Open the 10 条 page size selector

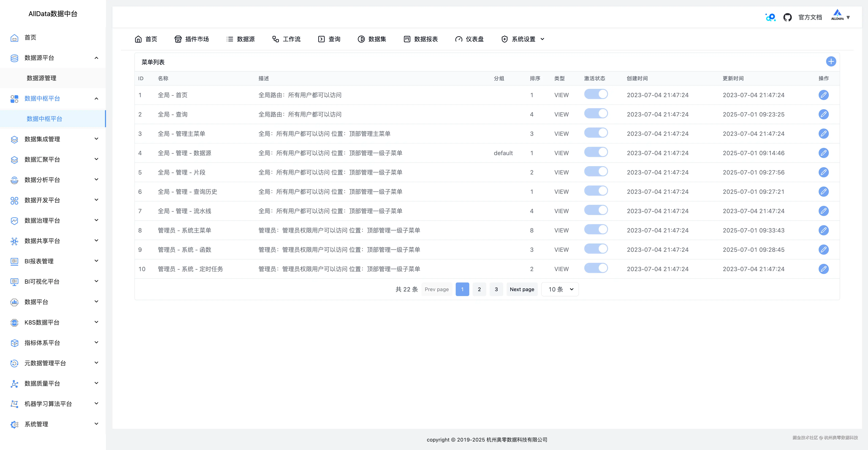(559, 289)
